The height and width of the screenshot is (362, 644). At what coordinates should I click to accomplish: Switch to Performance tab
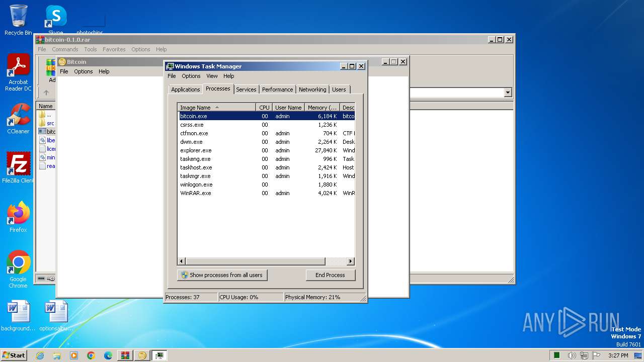coord(277,89)
